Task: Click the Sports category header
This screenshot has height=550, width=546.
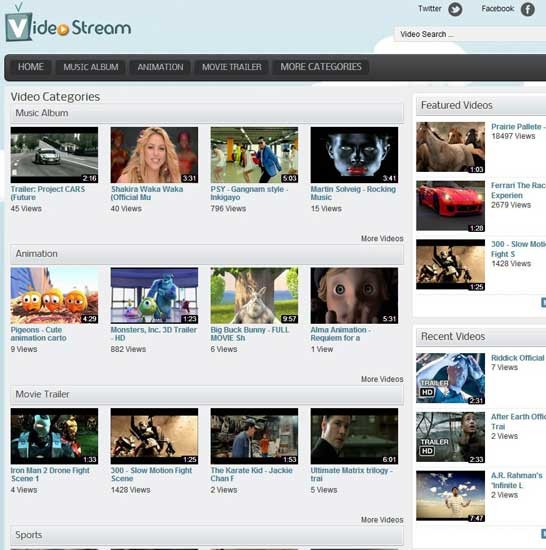Action: [x=207, y=535]
